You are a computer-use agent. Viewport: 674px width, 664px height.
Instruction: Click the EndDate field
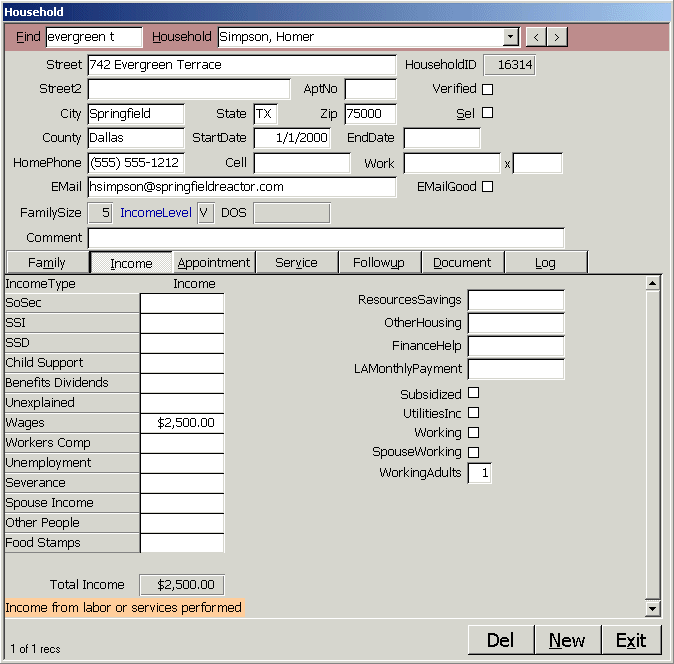[442, 138]
